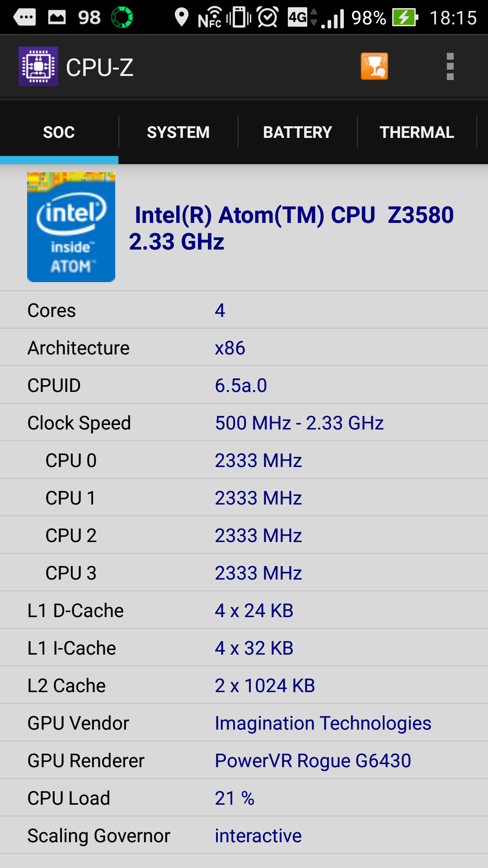
Task: Tap the CPU Load percentage row
Action: point(244,798)
